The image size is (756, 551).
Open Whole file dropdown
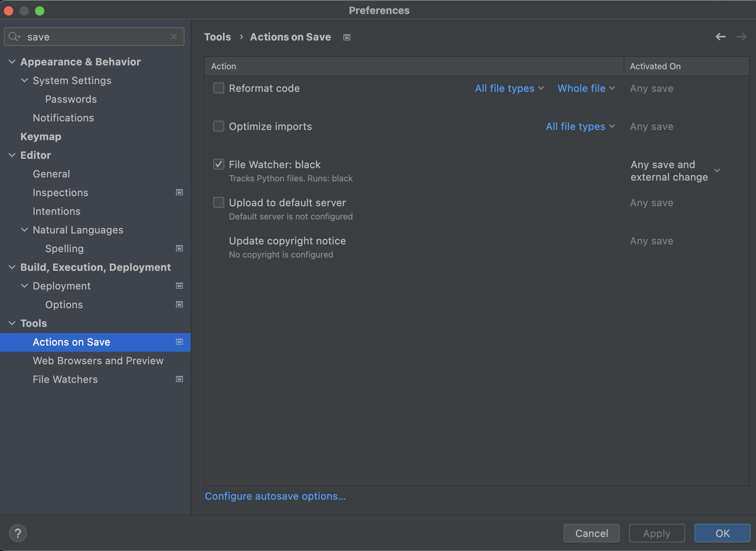[586, 88]
